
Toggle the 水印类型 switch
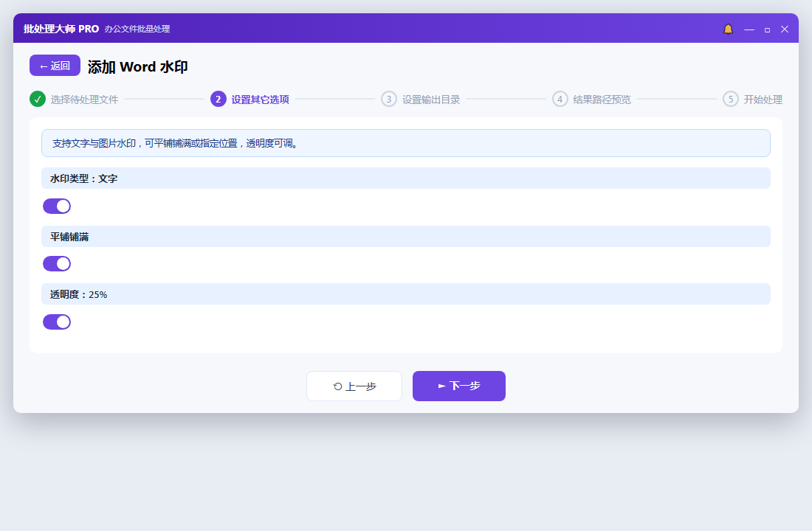(57, 206)
